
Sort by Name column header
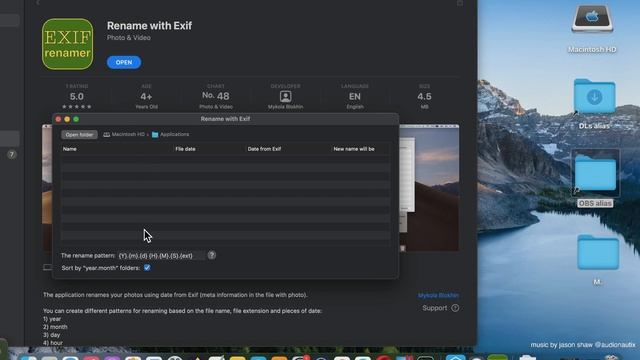point(70,149)
